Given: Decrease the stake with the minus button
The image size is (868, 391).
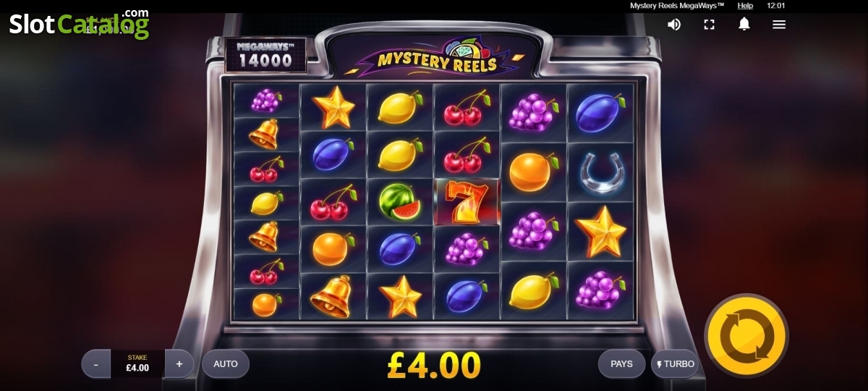Looking at the screenshot, I should click(x=96, y=364).
